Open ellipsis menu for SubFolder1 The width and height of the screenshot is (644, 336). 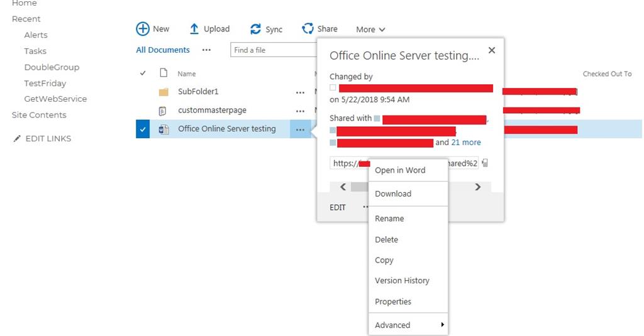[x=300, y=92]
